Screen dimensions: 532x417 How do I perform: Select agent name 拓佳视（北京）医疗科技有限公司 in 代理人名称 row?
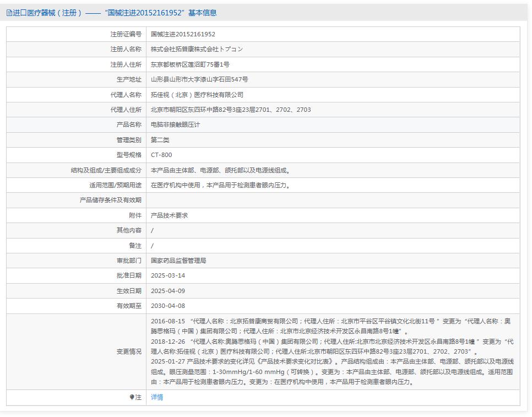pos(197,95)
